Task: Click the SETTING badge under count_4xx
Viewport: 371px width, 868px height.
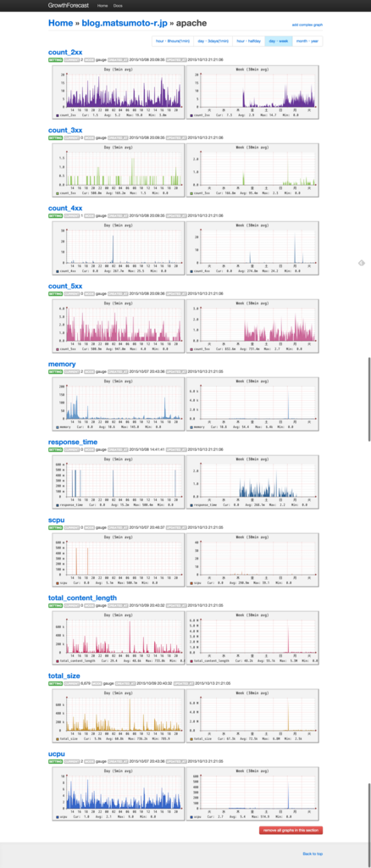Action: coord(55,215)
